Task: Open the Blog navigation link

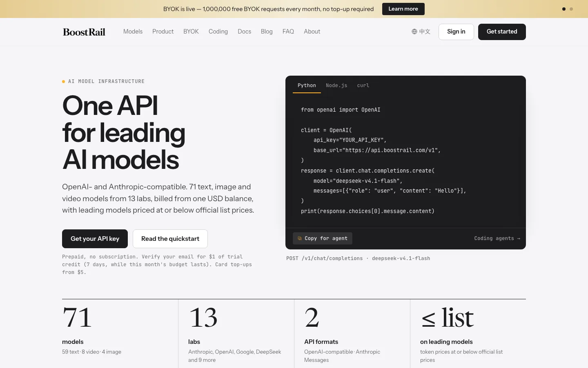Action: pos(267,31)
